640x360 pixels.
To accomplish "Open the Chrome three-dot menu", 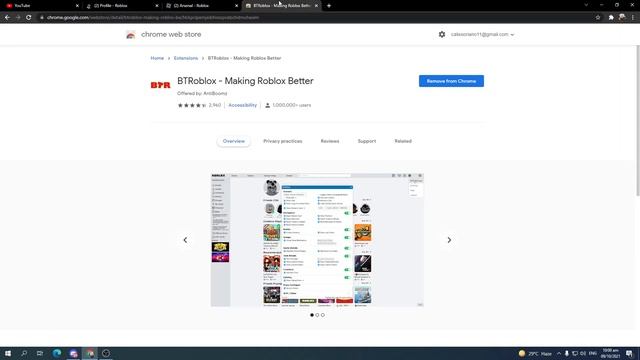I will (x=633, y=17).
